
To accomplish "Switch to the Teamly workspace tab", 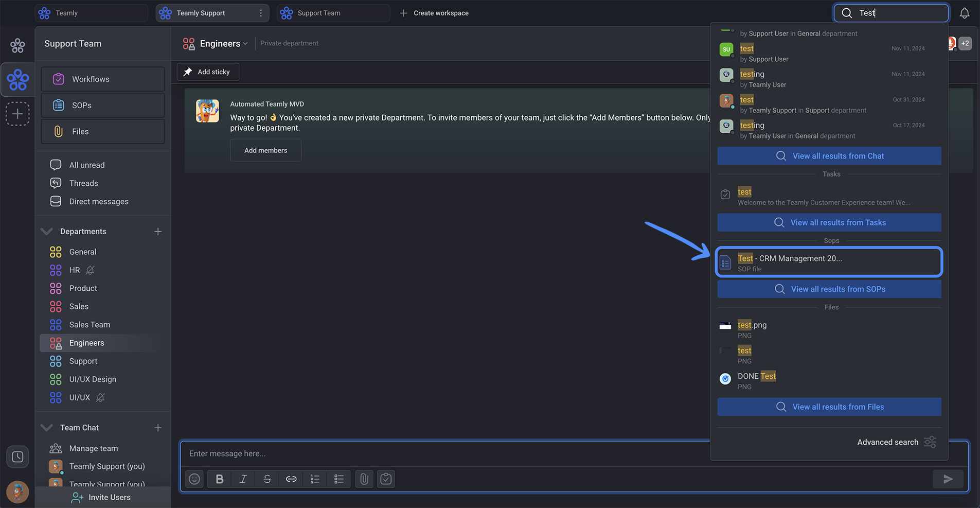I will tap(92, 13).
